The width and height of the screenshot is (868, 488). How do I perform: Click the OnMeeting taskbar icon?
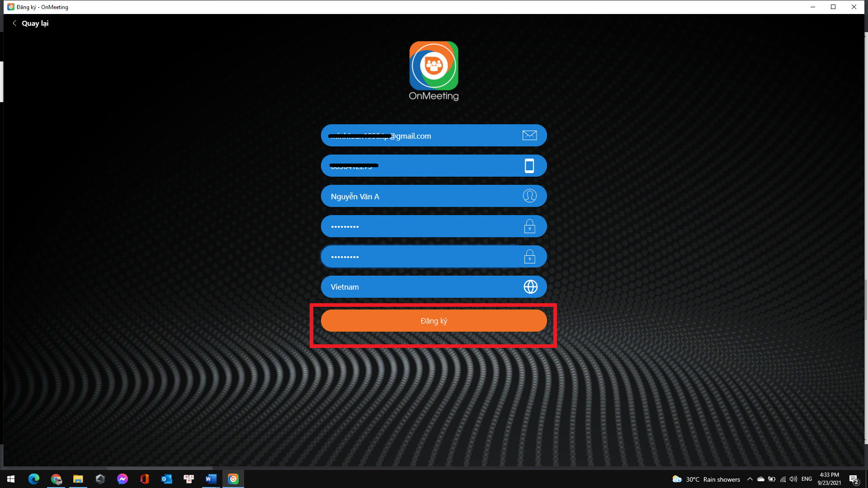[x=233, y=479]
